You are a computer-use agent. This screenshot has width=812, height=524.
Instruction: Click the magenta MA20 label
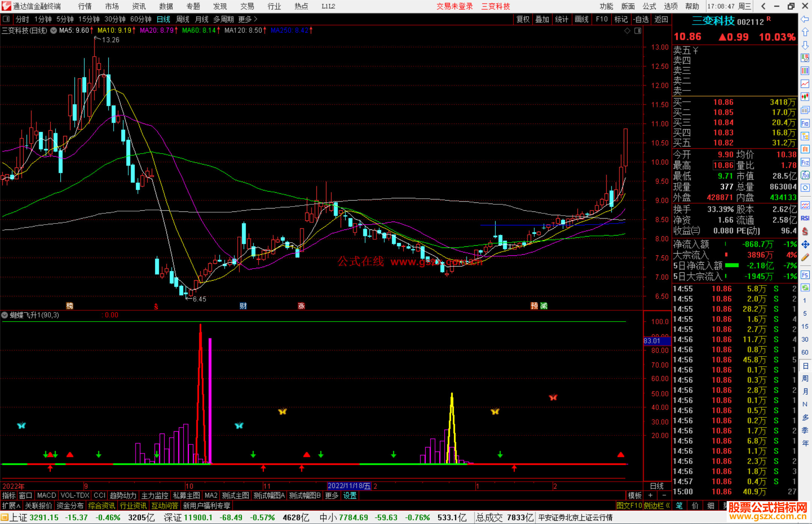click(x=157, y=30)
